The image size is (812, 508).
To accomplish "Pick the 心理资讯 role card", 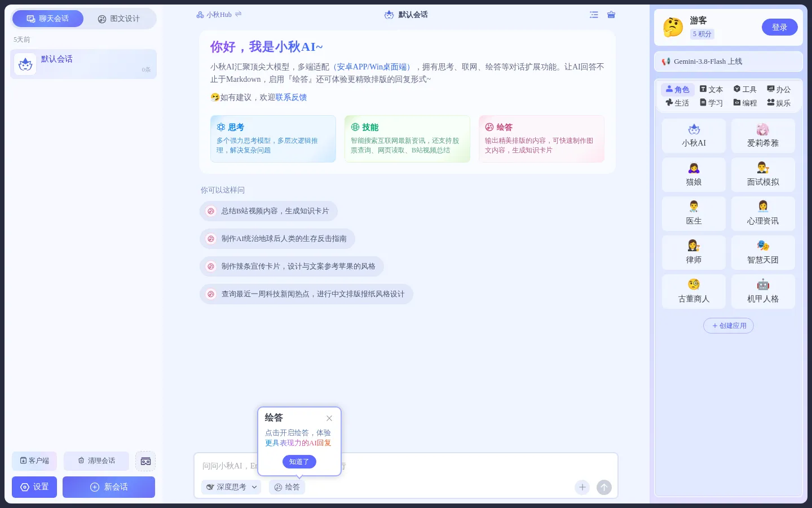I will pyautogui.click(x=763, y=214).
